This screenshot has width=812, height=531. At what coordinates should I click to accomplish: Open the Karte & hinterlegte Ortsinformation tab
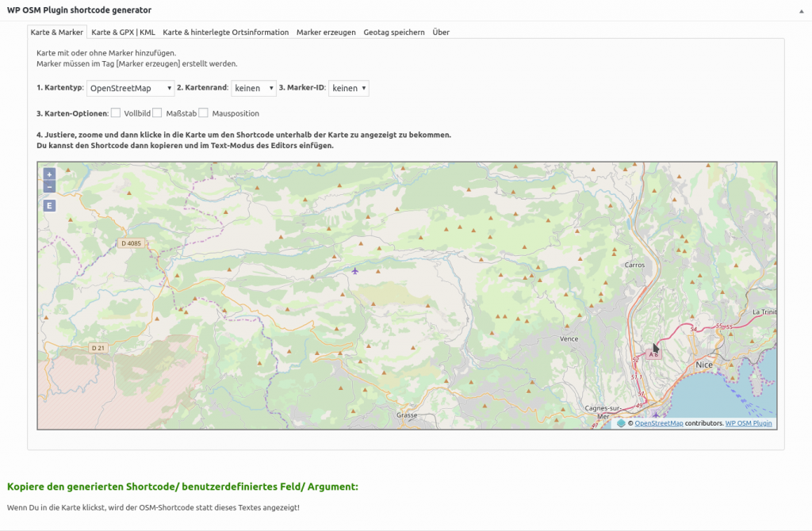pyautogui.click(x=224, y=32)
